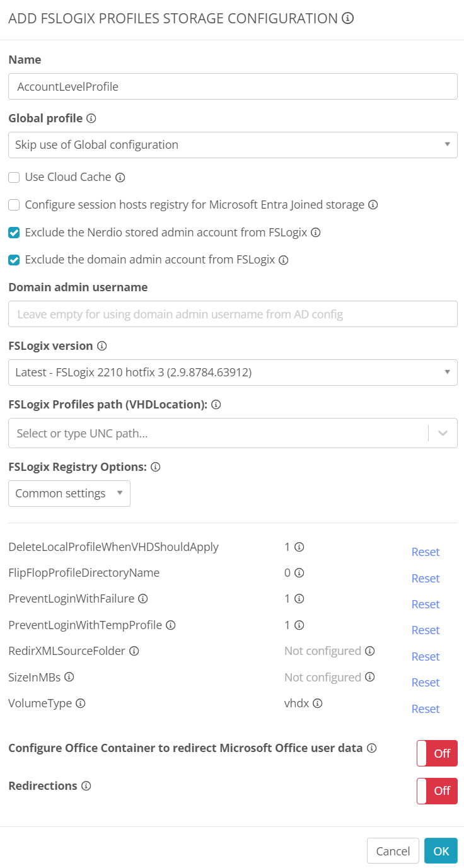Check Configure session hosts registry option
This screenshot has width=464, height=868.
point(14,205)
